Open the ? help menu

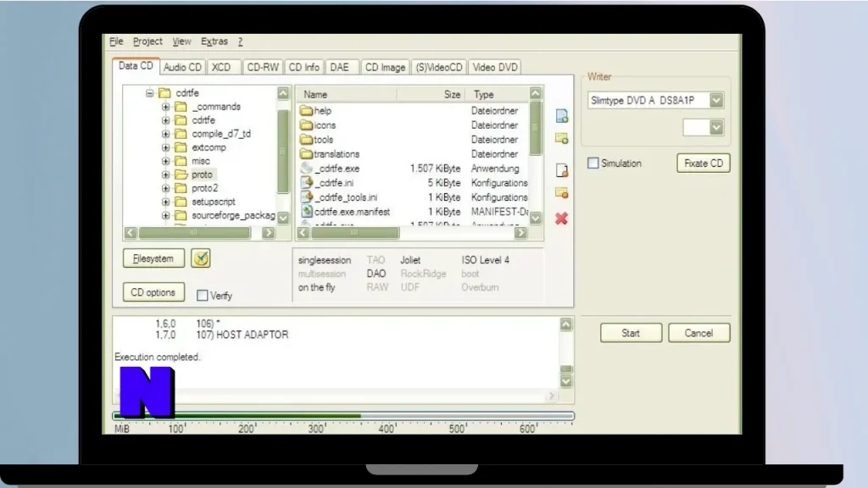pyautogui.click(x=240, y=42)
